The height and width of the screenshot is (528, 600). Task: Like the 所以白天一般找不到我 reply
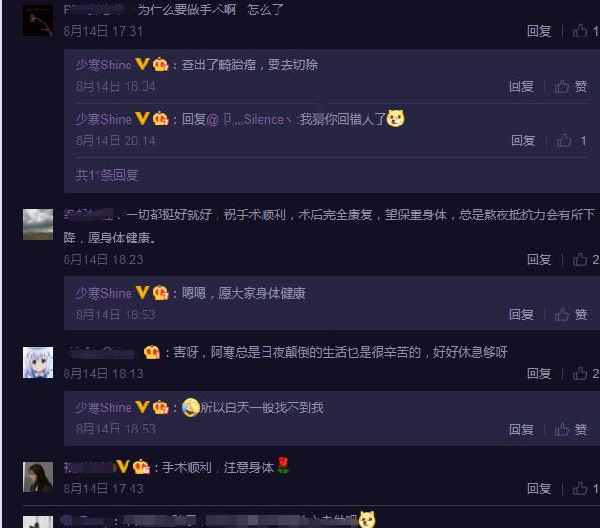click(x=571, y=429)
